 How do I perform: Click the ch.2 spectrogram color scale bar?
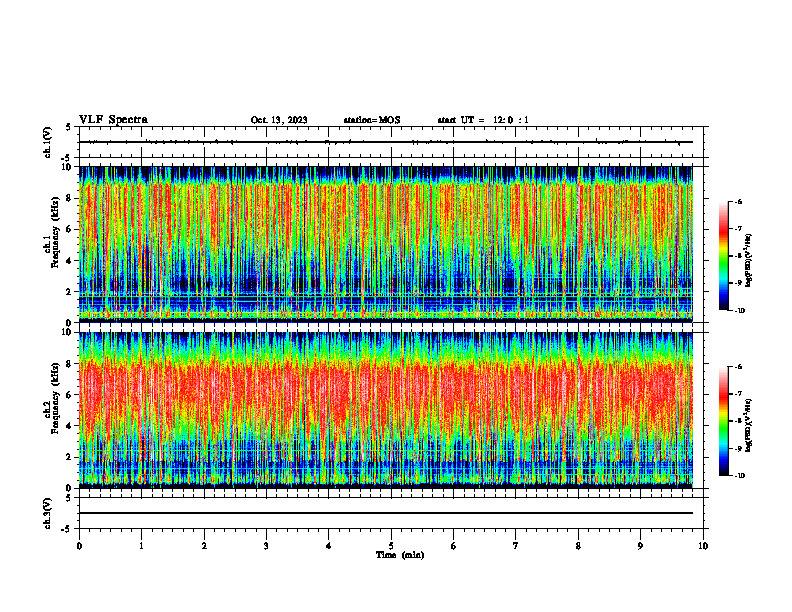click(723, 421)
